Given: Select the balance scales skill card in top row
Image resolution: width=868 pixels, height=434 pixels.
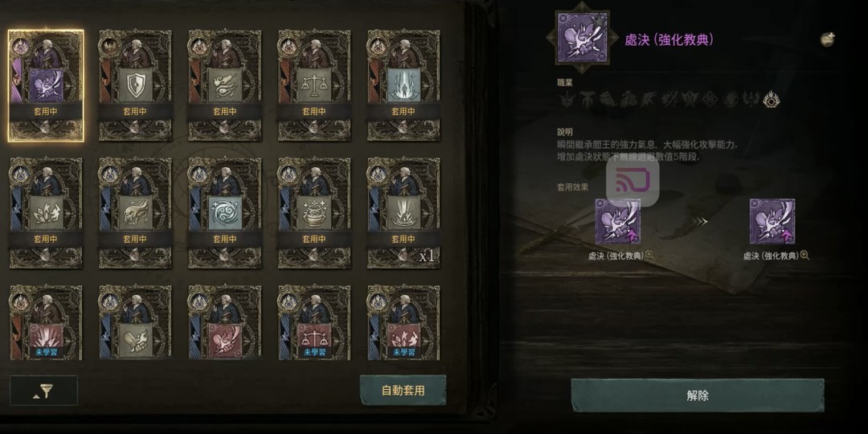Looking at the screenshot, I should coord(314,85).
